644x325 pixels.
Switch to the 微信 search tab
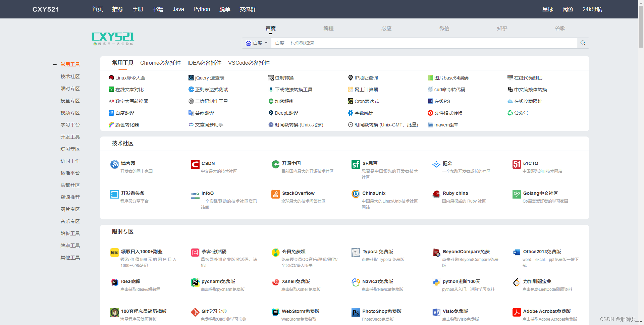[x=444, y=29]
